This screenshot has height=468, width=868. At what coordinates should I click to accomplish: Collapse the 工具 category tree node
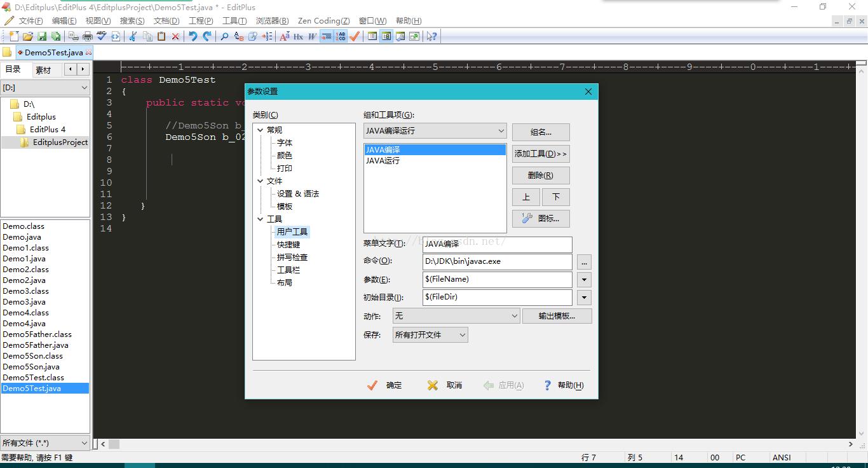[261, 219]
